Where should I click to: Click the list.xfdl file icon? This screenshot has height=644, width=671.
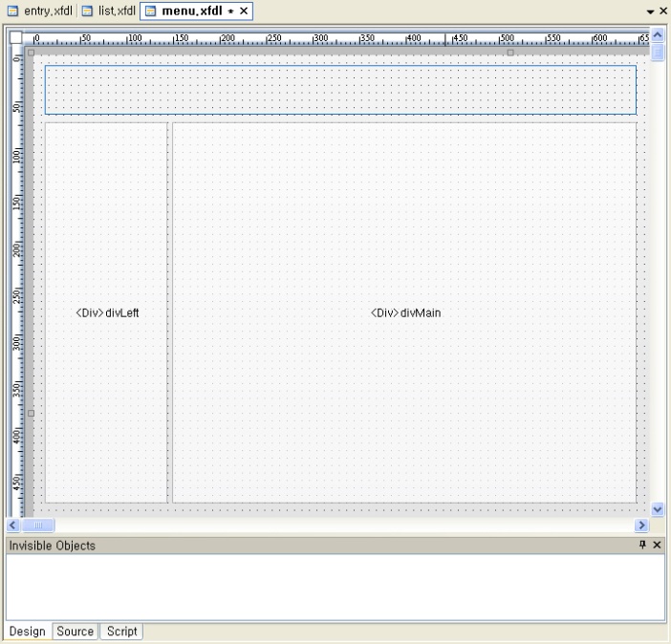point(87,11)
